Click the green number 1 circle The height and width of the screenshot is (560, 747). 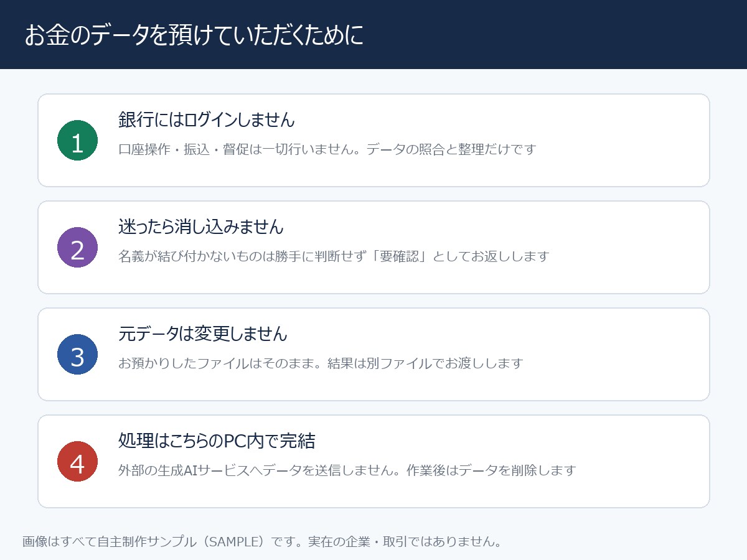[77, 141]
